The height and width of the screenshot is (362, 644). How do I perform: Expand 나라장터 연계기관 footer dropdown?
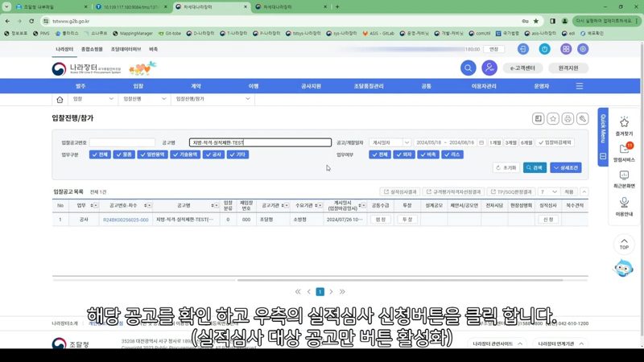tap(560, 344)
